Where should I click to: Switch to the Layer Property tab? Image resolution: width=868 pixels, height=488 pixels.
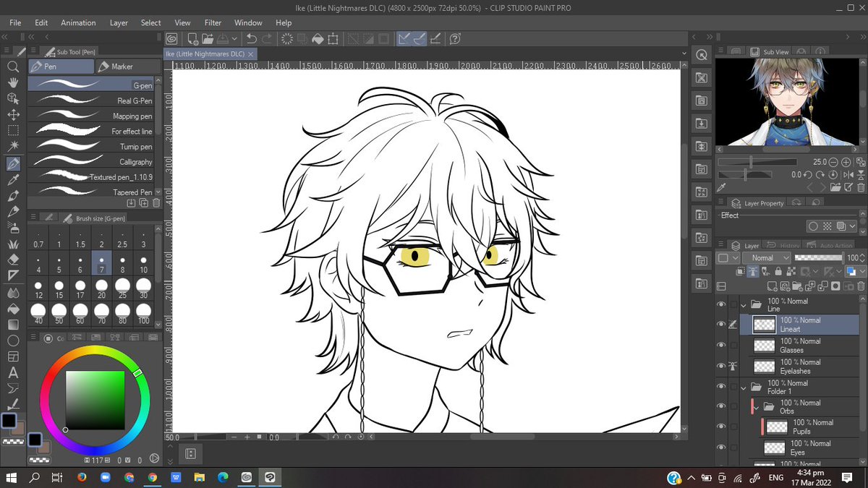(757, 203)
